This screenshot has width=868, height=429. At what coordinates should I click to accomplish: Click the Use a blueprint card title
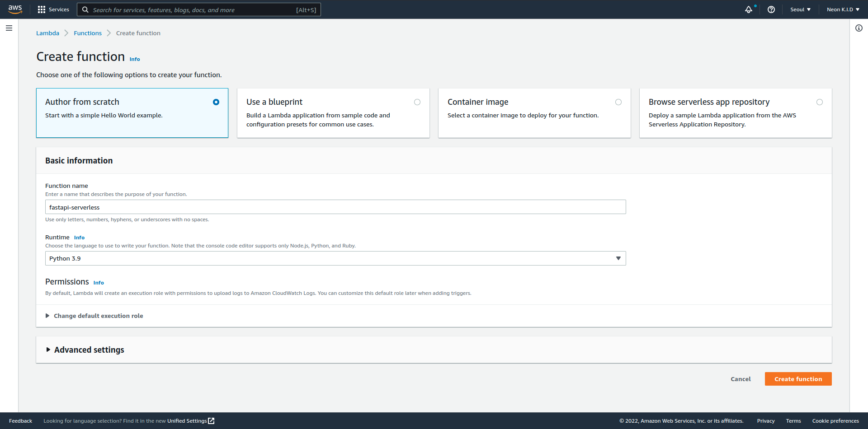pos(274,102)
